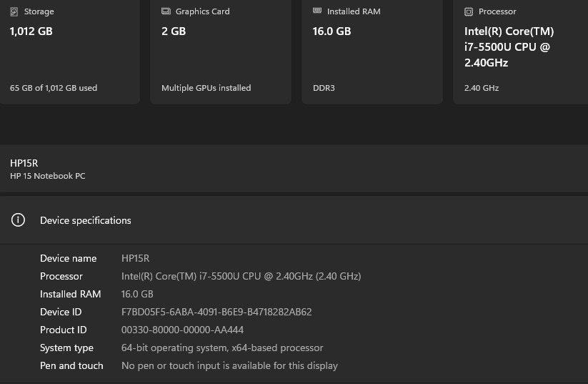Click the Multiple GPUs installed text

[x=206, y=88]
